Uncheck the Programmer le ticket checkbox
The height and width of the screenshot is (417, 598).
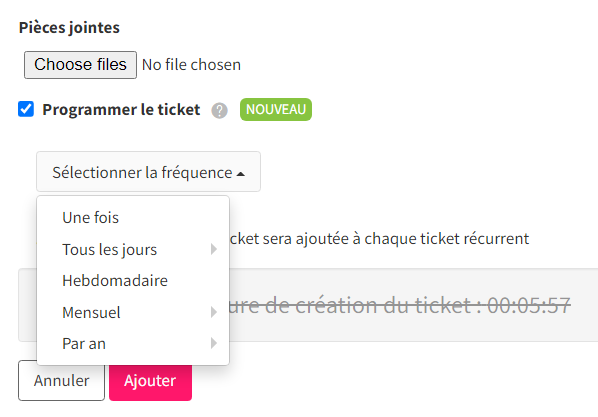26,109
